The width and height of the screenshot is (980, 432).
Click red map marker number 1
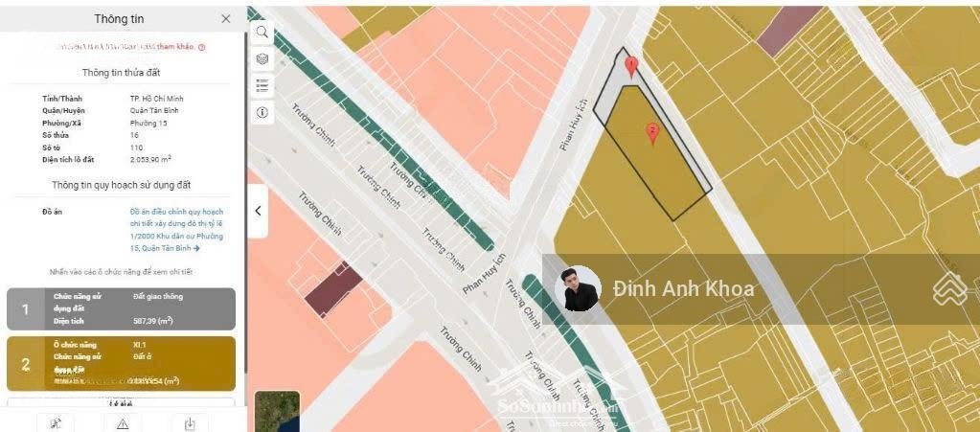[x=632, y=67]
